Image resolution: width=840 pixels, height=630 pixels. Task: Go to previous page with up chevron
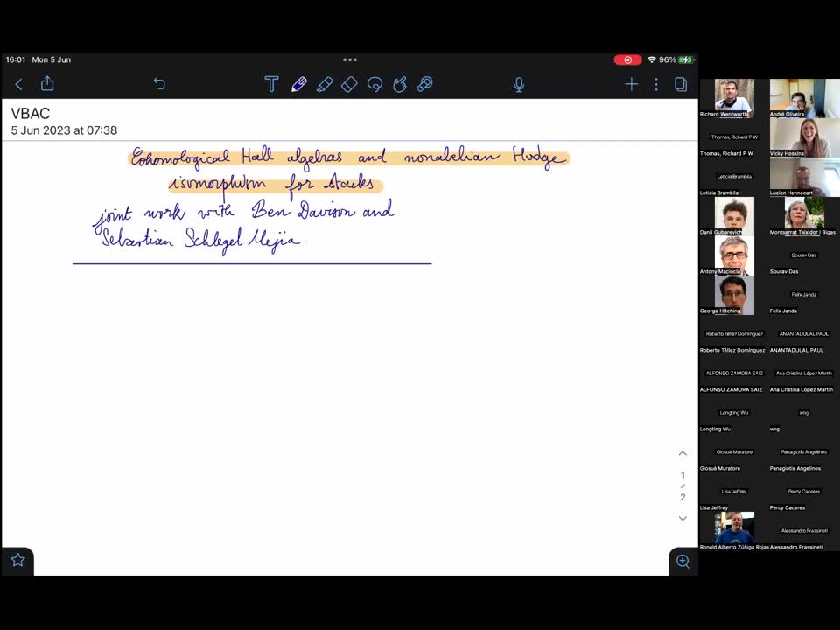click(x=682, y=453)
